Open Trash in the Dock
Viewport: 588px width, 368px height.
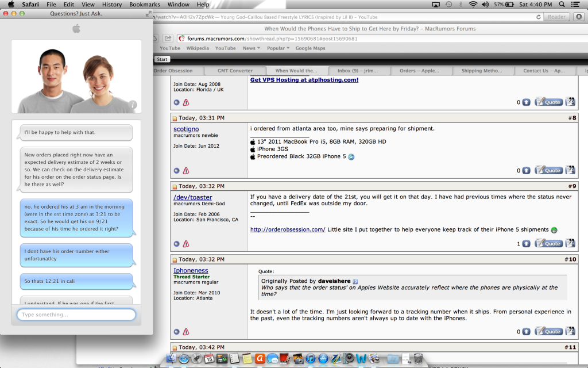tap(418, 359)
